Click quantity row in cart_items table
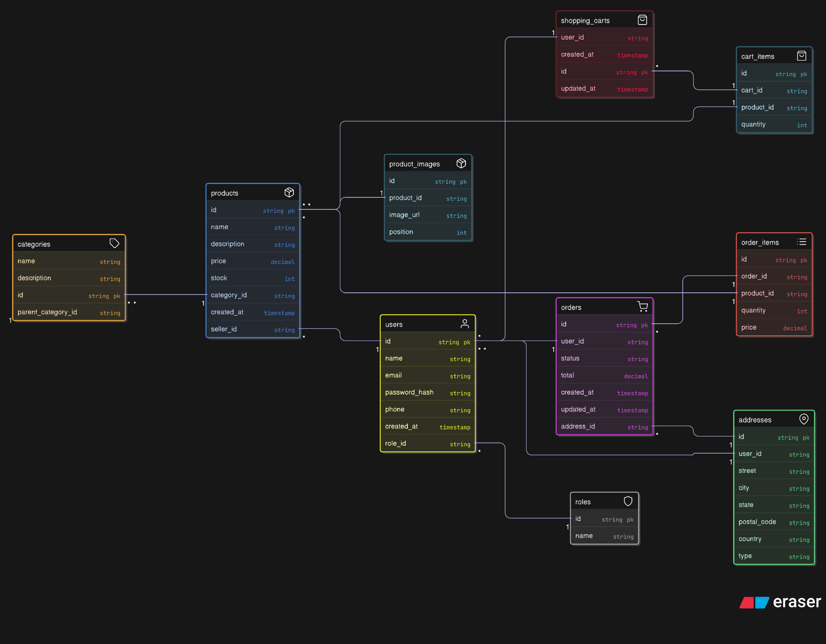This screenshot has width=826, height=644. [x=774, y=125]
